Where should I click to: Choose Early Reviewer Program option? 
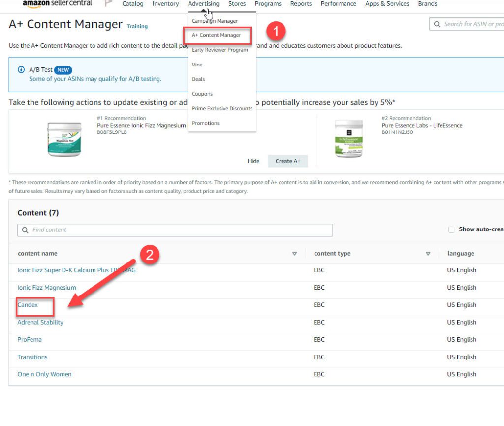[220, 50]
